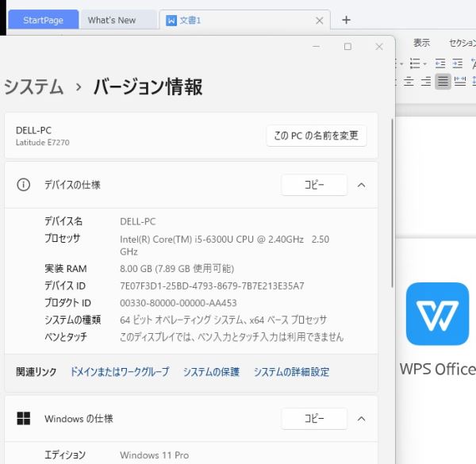Collapse the Windows の仕様 section

361,419
